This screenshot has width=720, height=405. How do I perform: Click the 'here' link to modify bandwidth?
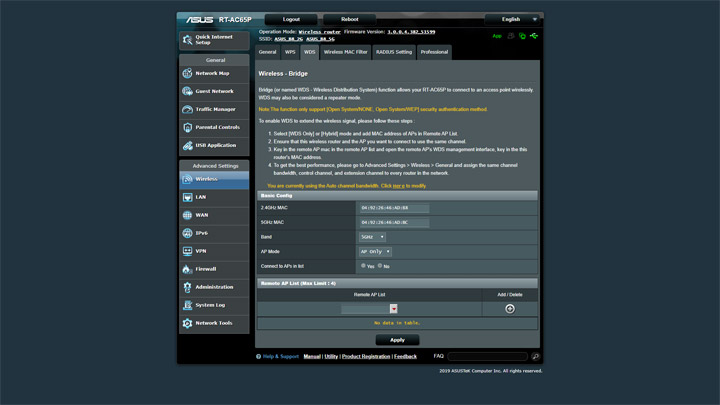coord(399,186)
